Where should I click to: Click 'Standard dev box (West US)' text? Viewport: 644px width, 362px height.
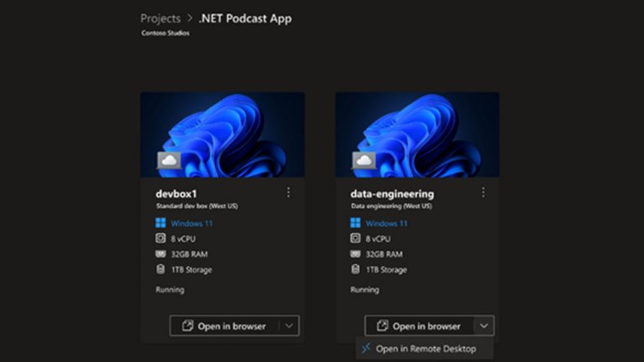click(x=197, y=206)
